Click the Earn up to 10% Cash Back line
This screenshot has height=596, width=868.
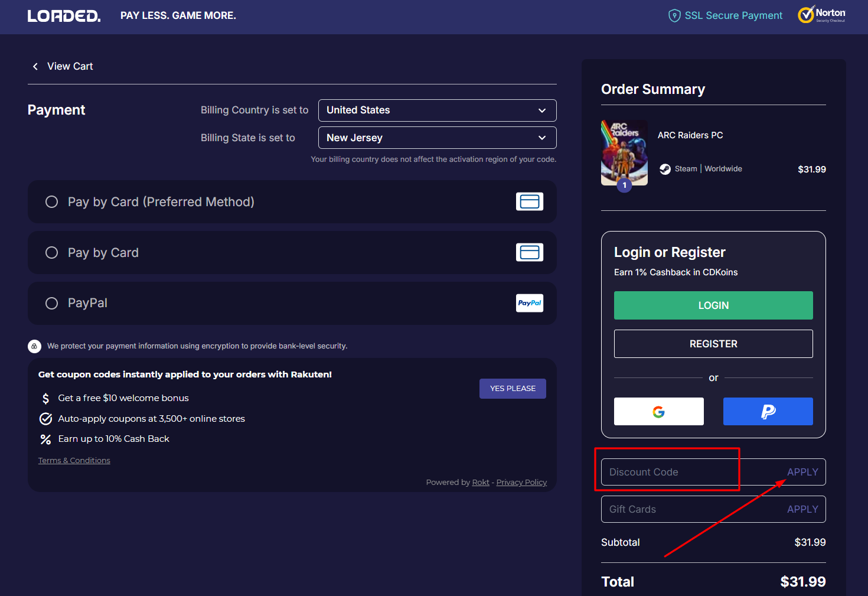tap(114, 439)
